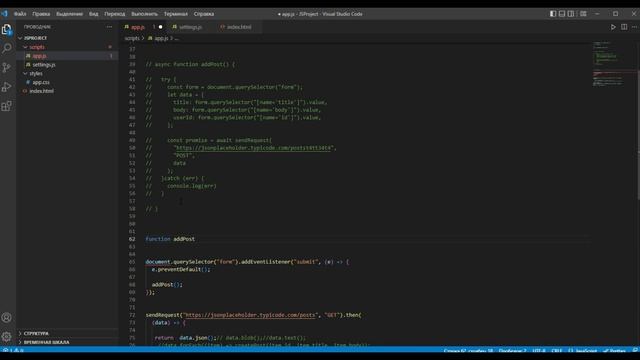
Task: Click unsaved dot on app.js tab
Action: tap(160, 27)
